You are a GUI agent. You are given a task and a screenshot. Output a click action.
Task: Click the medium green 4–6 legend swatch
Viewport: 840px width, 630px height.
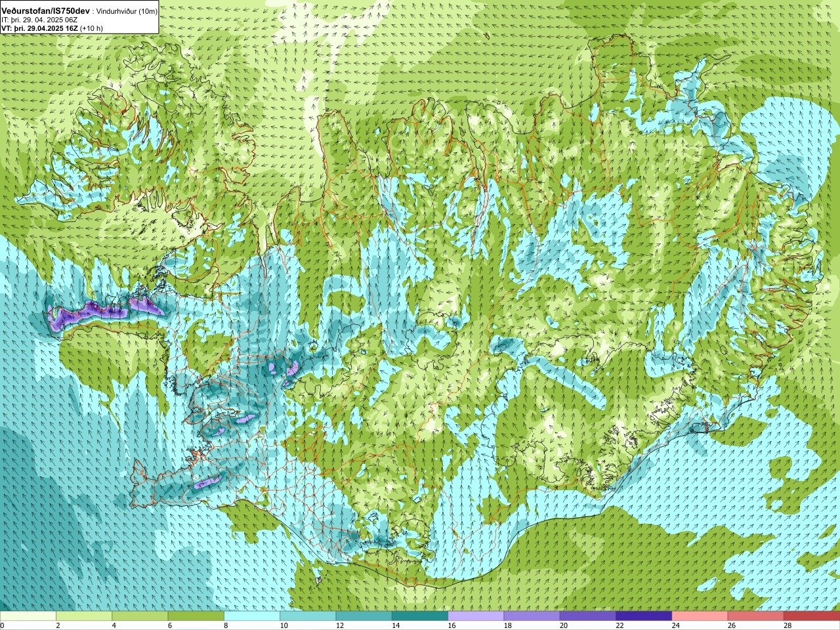140,616
